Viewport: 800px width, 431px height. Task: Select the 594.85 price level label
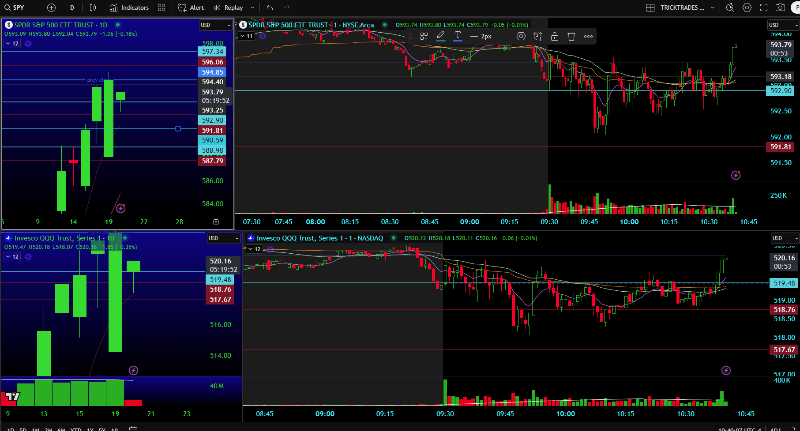pyautogui.click(x=212, y=72)
